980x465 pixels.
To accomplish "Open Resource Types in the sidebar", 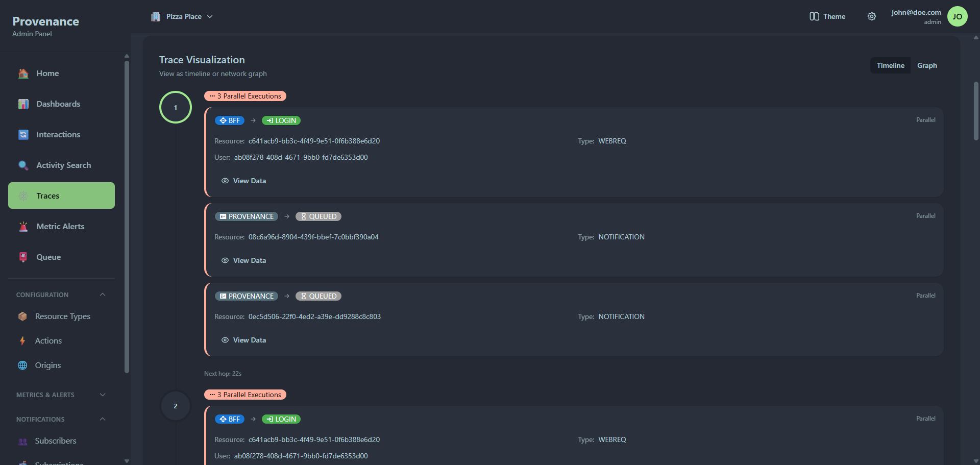I will coord(62,316).
